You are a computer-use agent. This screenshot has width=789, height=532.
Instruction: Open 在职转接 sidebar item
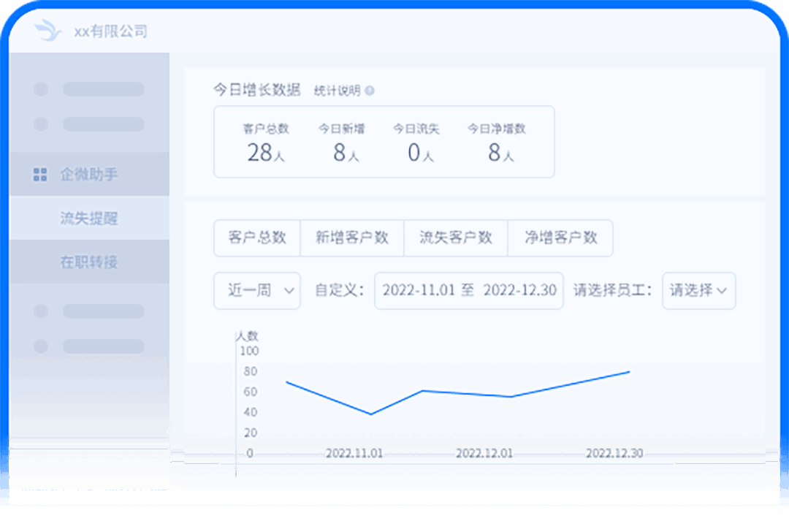point(88,262)
